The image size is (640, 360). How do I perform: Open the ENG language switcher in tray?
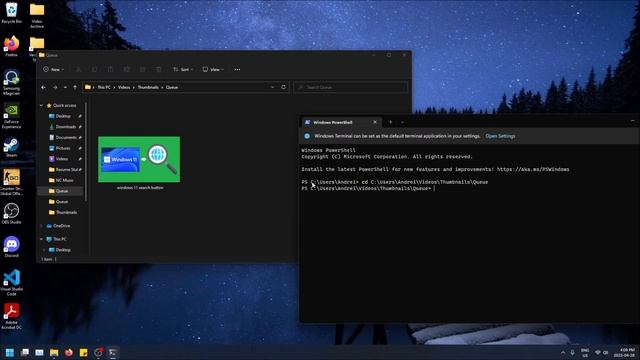(585, 352)
